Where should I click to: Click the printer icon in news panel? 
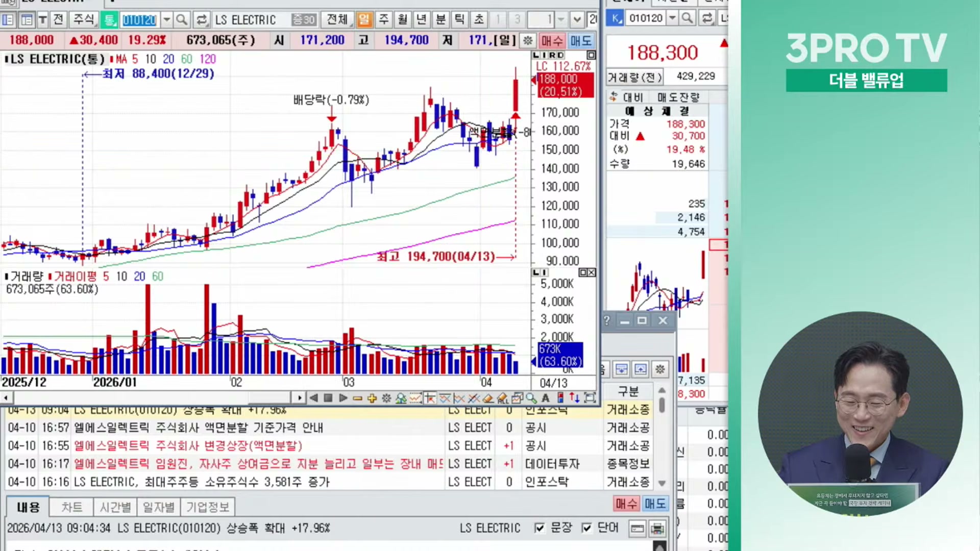click(657, 528)
